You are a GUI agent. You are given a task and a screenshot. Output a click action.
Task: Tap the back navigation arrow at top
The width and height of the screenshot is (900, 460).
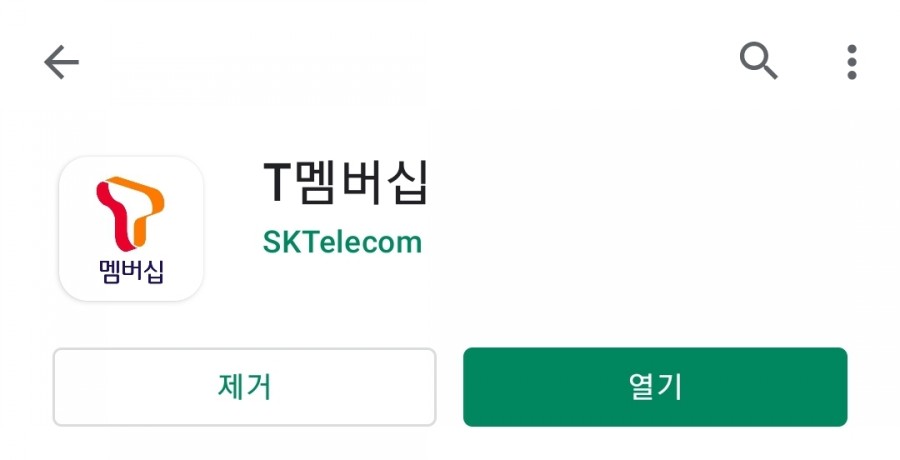pyautogui.click(x=61, y=62)
